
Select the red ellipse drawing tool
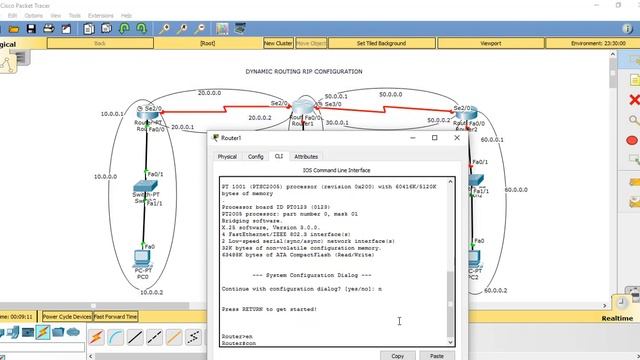pos(632,140)
